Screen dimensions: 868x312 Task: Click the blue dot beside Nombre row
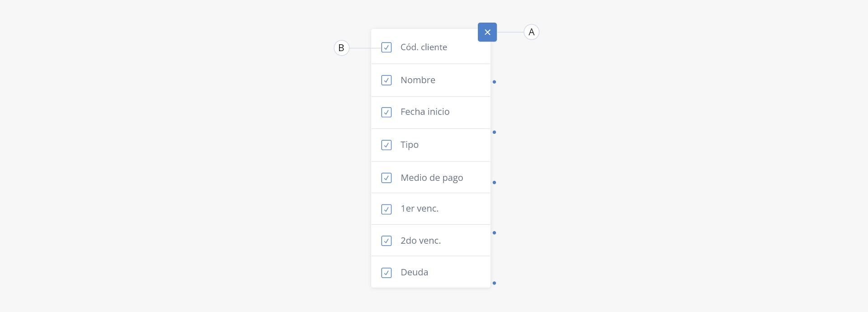click(494, 82)
